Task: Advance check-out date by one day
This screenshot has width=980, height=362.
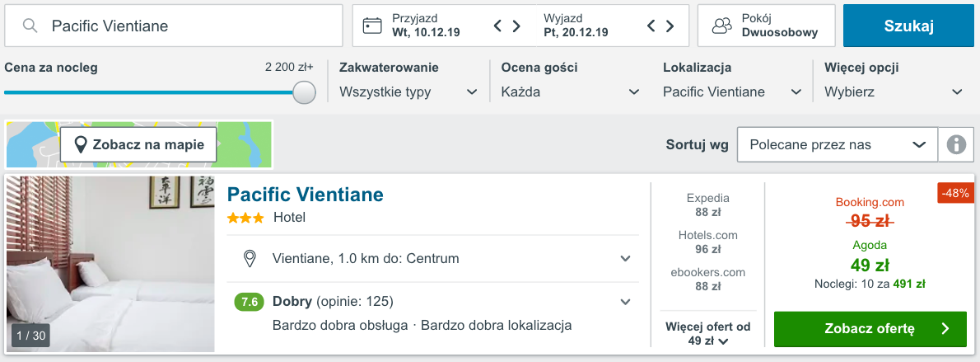Action: (x=670, y=26)
